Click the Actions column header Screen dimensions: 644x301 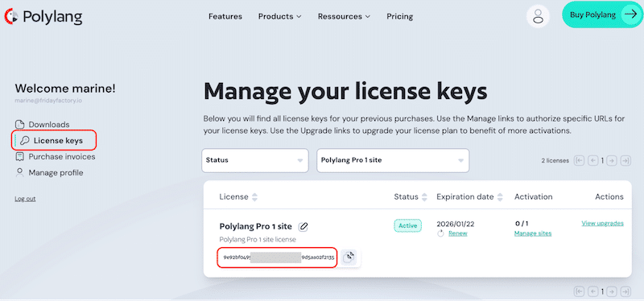point(609,196)
